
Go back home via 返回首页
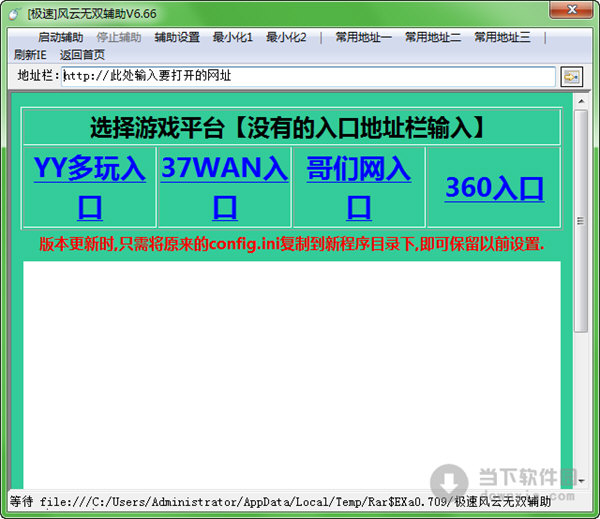[82, 55]
